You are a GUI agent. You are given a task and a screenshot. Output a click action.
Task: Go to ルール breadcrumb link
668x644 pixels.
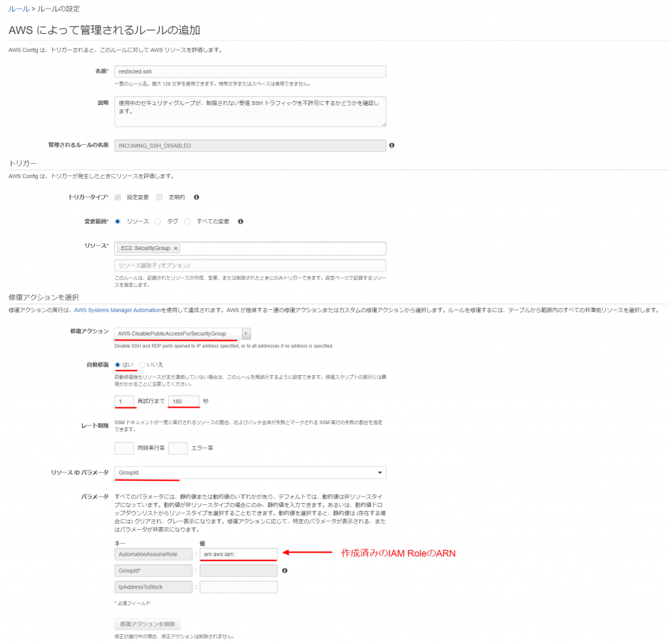pos(19,9)
